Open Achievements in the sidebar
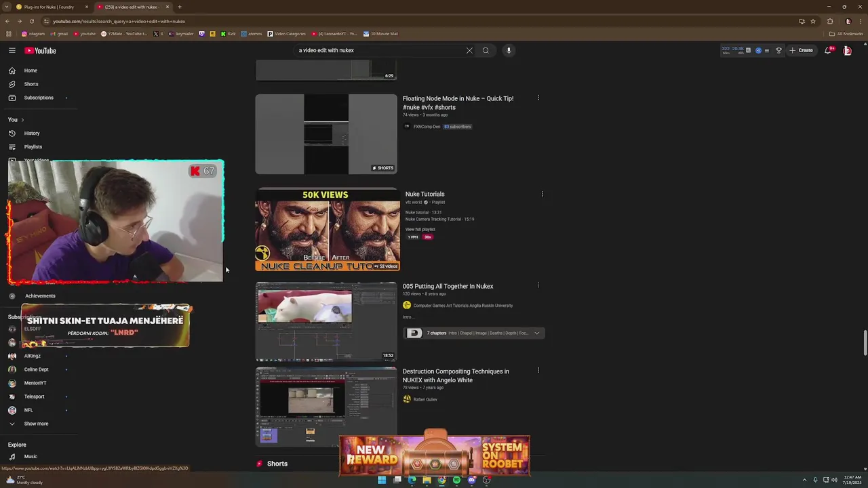This screenshot has width=868, height=488. pos(40,296)
